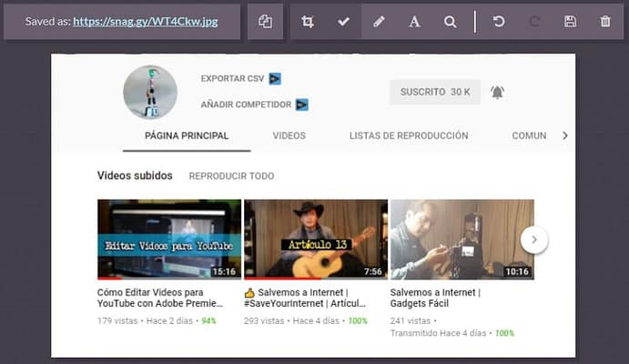
Task: Open the Comun tab
Action: point(529,136)
